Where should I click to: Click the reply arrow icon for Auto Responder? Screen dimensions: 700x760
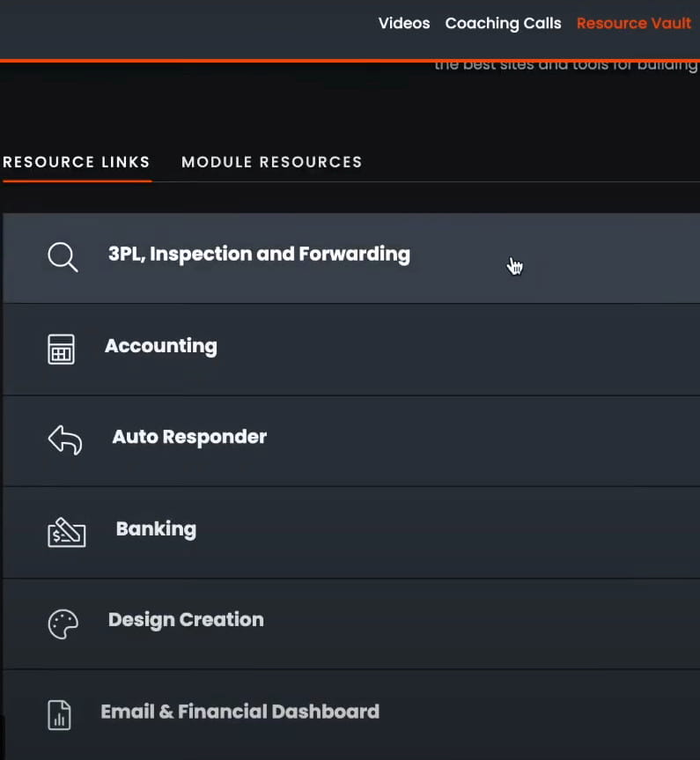(65, 439)
